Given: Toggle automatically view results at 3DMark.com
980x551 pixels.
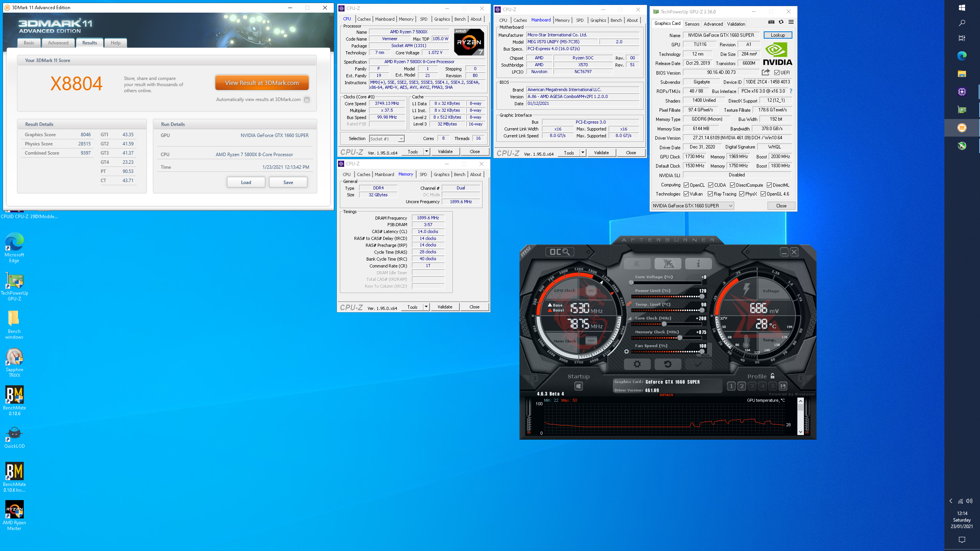Looking at the screenshot, I should (x=307, y=99).
